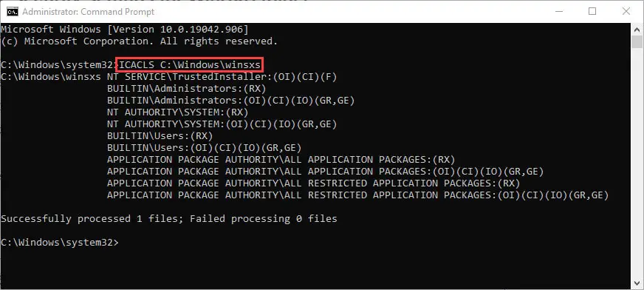The height and width of the screenshot is (290, 644).
Task: Click the scrollbar down arrow
Action: [637, 283]
